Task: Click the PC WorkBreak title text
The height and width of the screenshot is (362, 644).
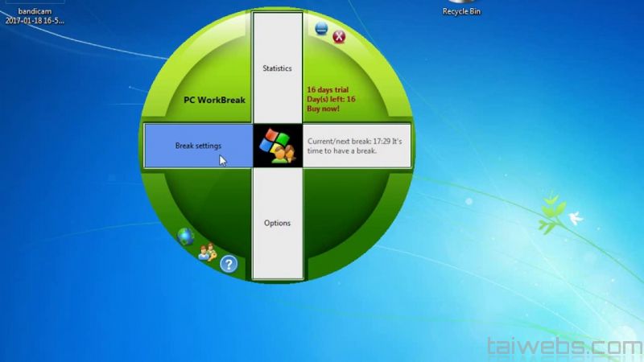Action: pyautogui.click(x=214, y=101)
